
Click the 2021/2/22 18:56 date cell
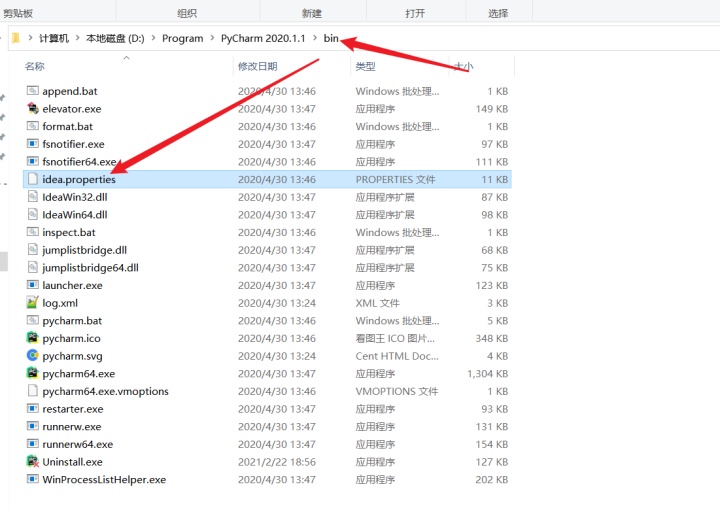[x=277, y=462]
